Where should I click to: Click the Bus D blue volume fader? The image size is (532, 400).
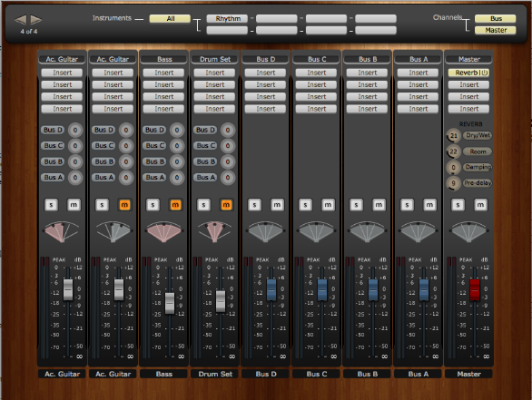pos(271,290)
